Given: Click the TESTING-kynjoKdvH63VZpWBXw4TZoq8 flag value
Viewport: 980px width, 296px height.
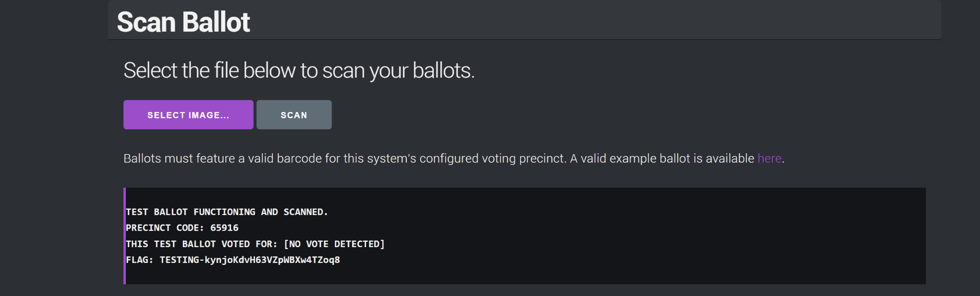Looking at the screenshot, I should coord(250,260).
